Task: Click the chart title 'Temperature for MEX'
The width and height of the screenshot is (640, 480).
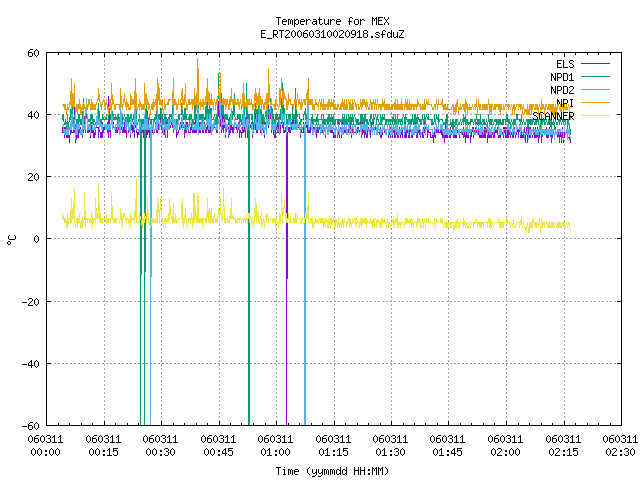Action: click(332, 21)
